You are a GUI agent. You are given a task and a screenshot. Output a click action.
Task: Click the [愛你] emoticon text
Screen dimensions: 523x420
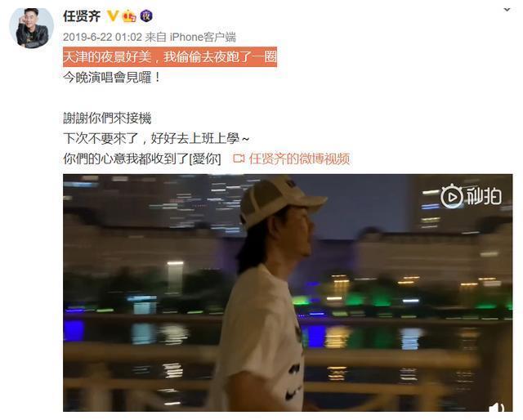click(x=205, y=159)
